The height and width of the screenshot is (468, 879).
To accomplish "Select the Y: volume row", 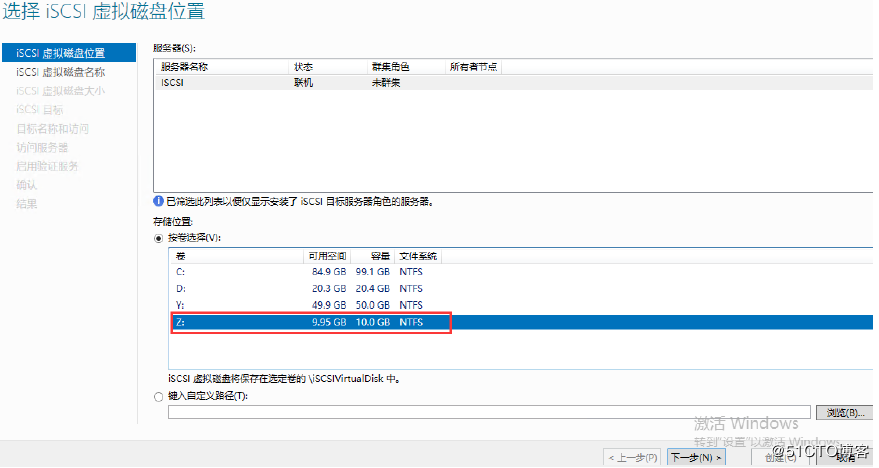I will click(x=521, y=305).
